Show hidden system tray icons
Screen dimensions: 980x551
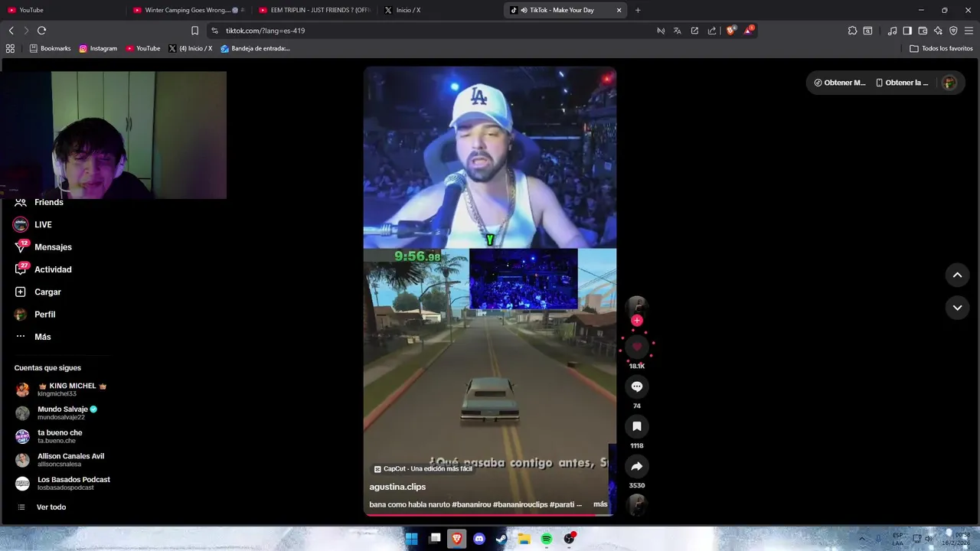pyautogui.click(x=861, y=539)
